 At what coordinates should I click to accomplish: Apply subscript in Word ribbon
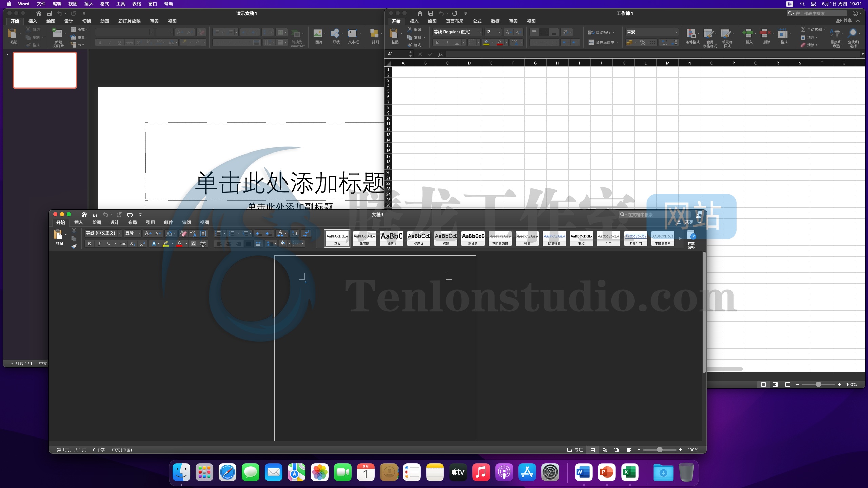click(x=133, y=244)
